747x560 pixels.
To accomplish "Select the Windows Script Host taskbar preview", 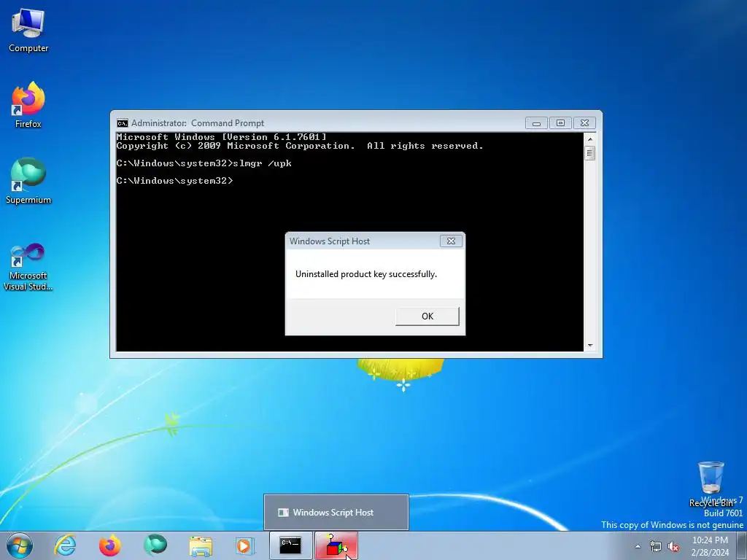I will pos(336,513).
